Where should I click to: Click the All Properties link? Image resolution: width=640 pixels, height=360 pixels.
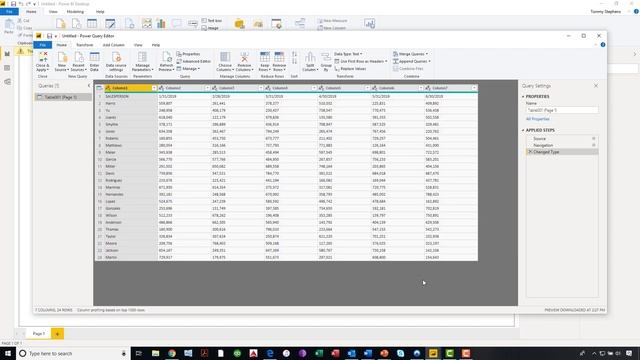tap(538, 119)
